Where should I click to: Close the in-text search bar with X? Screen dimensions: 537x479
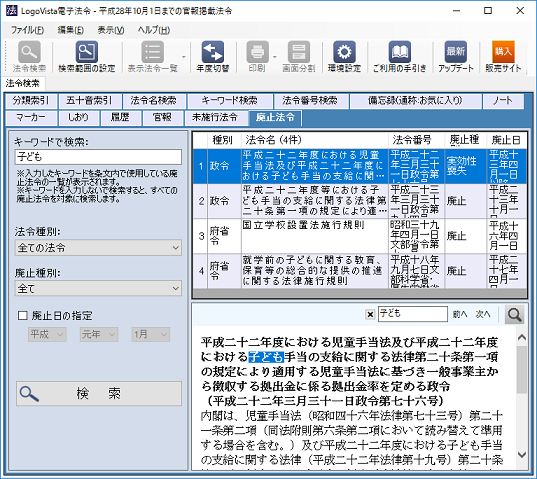tap(370, 314)
